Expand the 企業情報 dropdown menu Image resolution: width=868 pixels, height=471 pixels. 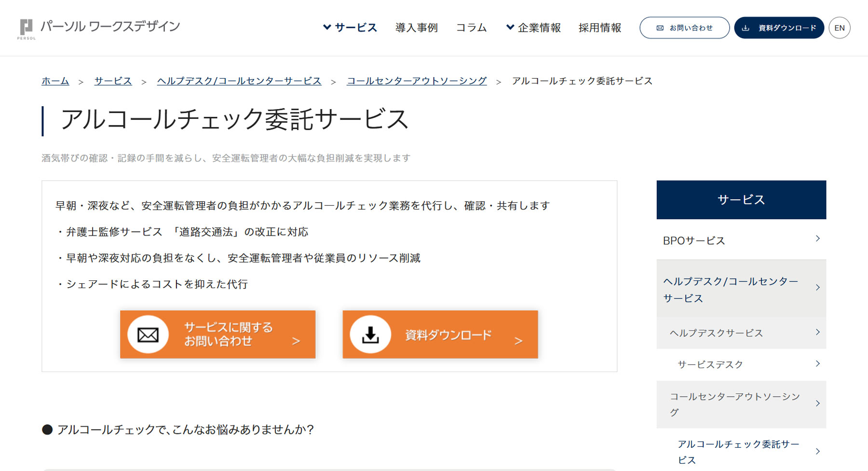(533, 28)
